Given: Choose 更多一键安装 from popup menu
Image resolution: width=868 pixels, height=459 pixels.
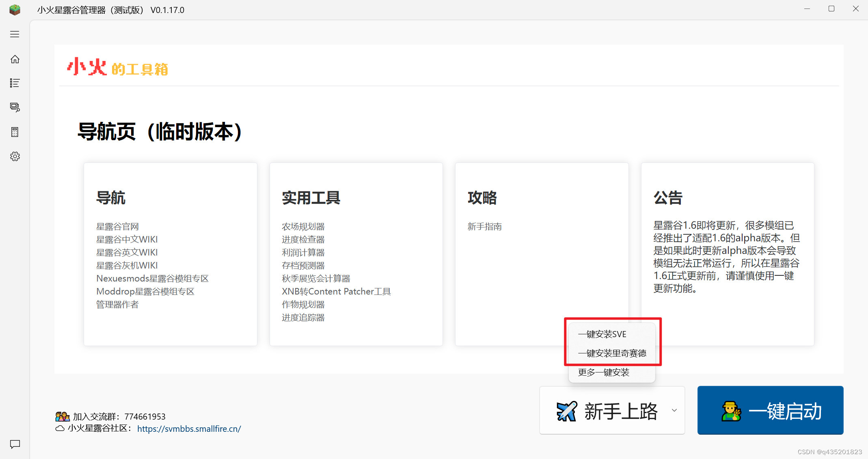Looking at the screenshot, I should (x=603, y=372).
